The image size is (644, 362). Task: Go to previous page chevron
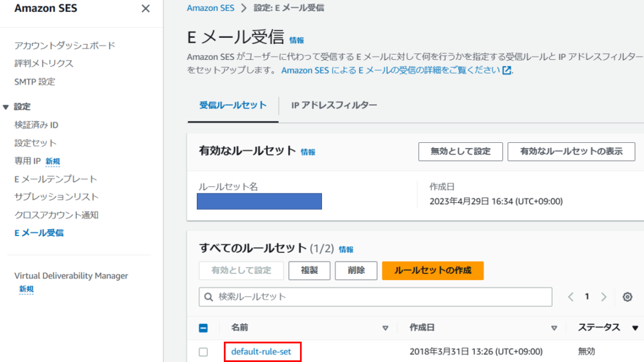pyautogui.click(x=570, y=297)
